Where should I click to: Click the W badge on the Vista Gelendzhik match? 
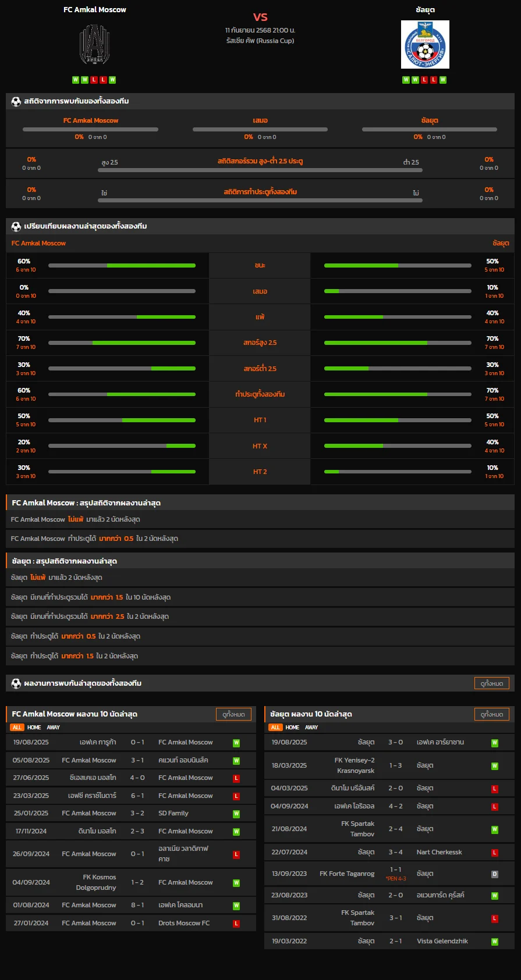click(495, 942)
